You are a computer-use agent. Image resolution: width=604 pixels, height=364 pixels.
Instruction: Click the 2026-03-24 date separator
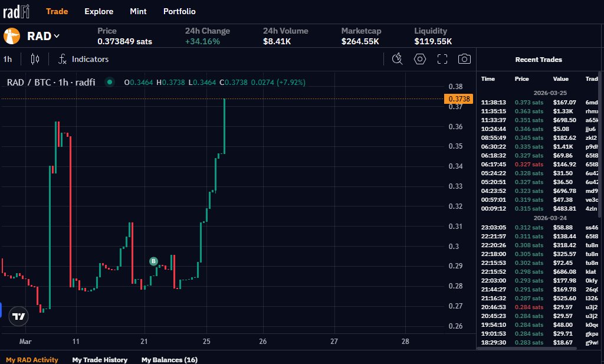pos(550,218)
